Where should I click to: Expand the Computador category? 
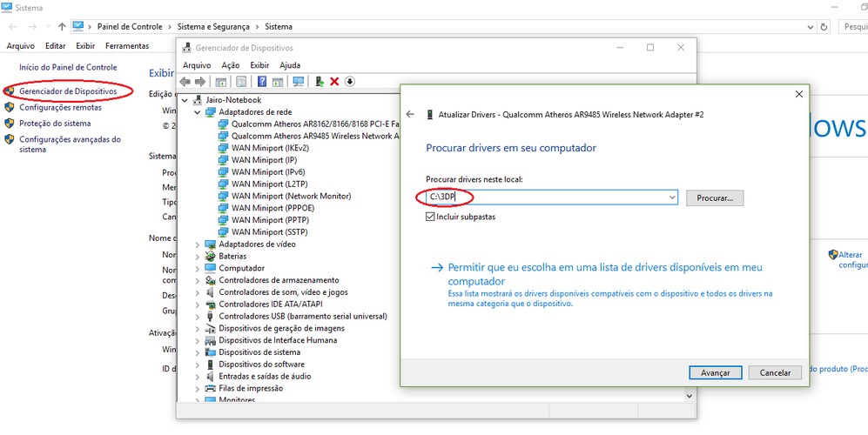coord(197,269)
